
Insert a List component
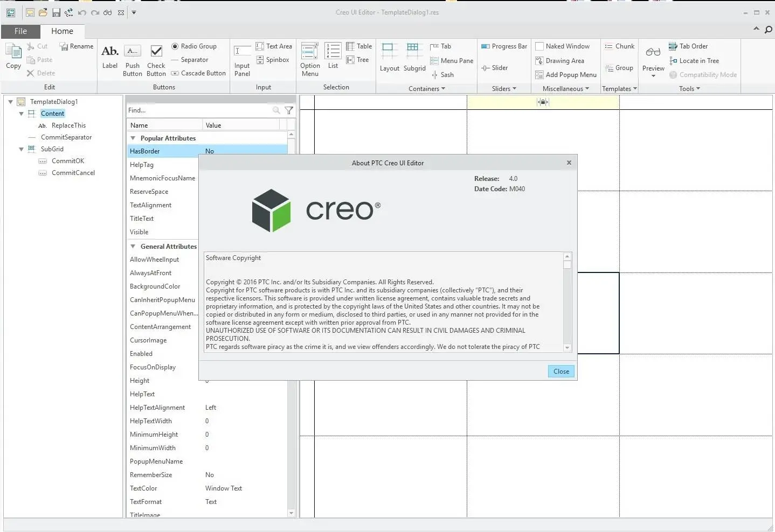(333, 56)
